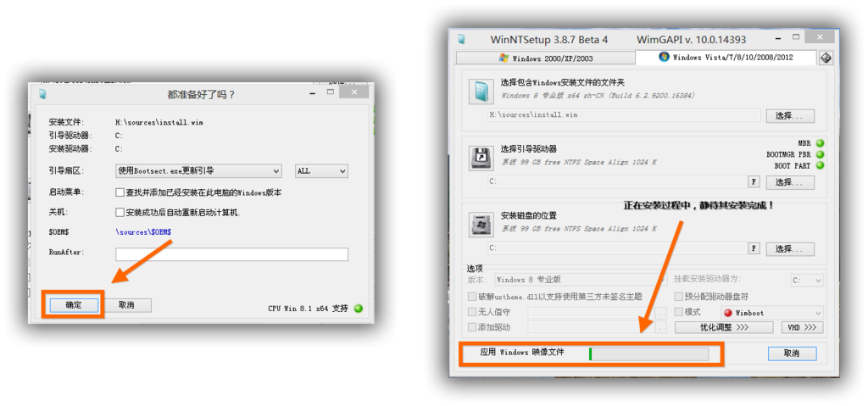The height and width of the screenshot is (406, 868).
Task: Click the browse button next to 无人值守 field
Action: point(661,313)
